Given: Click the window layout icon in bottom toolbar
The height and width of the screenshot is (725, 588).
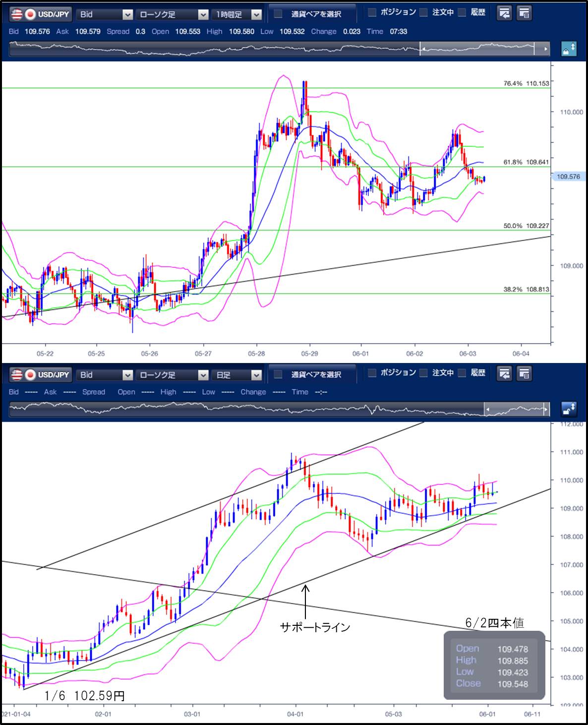Looking at the screenshot, I should click(x=524, y=373).
